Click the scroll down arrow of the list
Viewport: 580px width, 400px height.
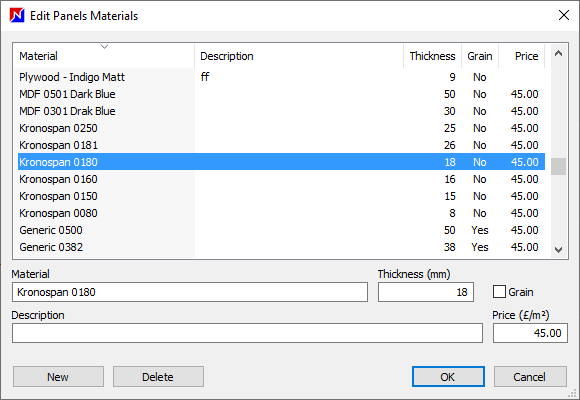pyautogui.click(x=559, y=250)
